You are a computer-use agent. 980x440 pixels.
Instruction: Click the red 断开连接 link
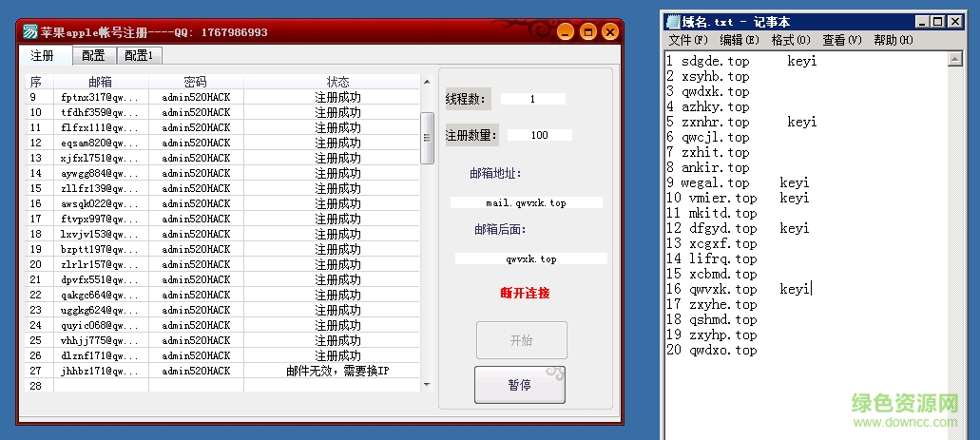click(525, 293)
